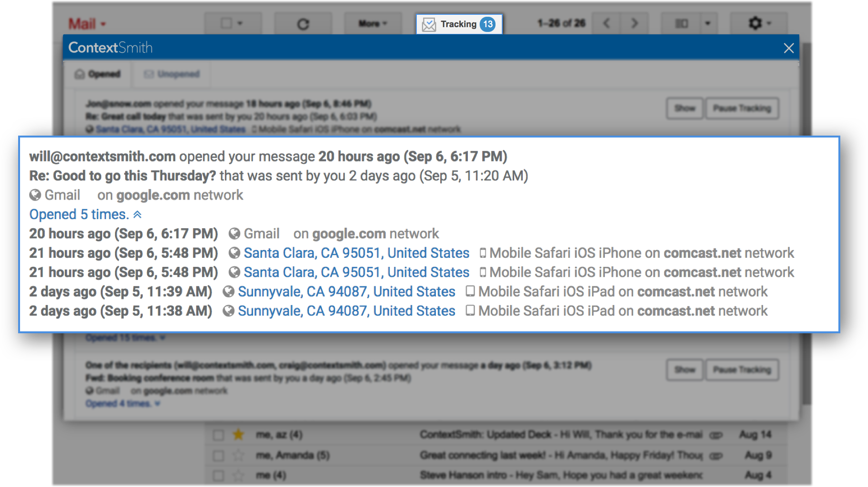Click 'Re: Great call today' subject

tap(126, 116)
